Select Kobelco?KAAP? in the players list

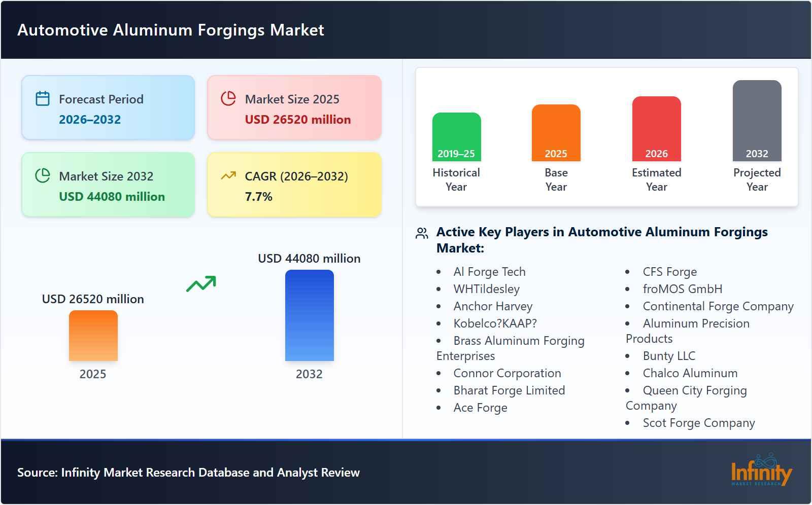point(495,323)
